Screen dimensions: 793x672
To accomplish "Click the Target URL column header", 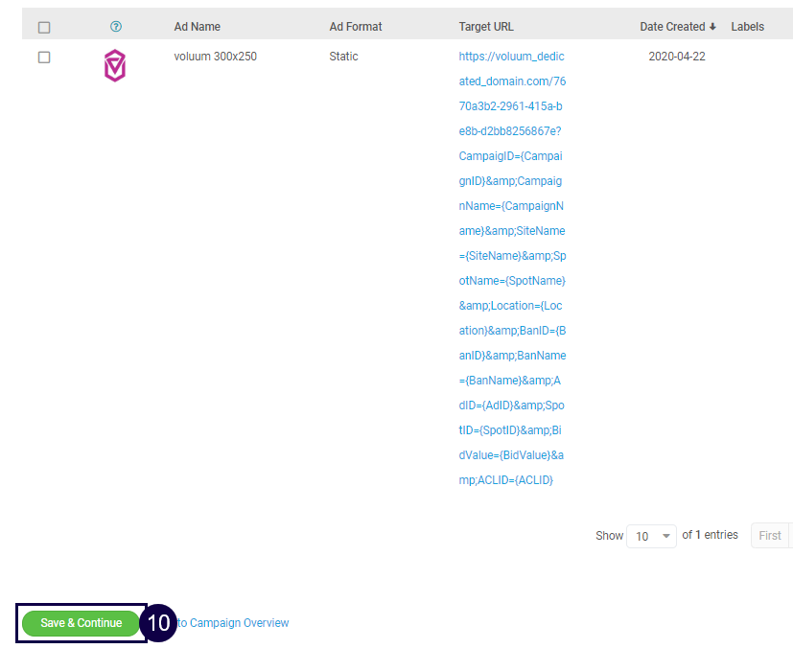I will (x=486, y=27).
